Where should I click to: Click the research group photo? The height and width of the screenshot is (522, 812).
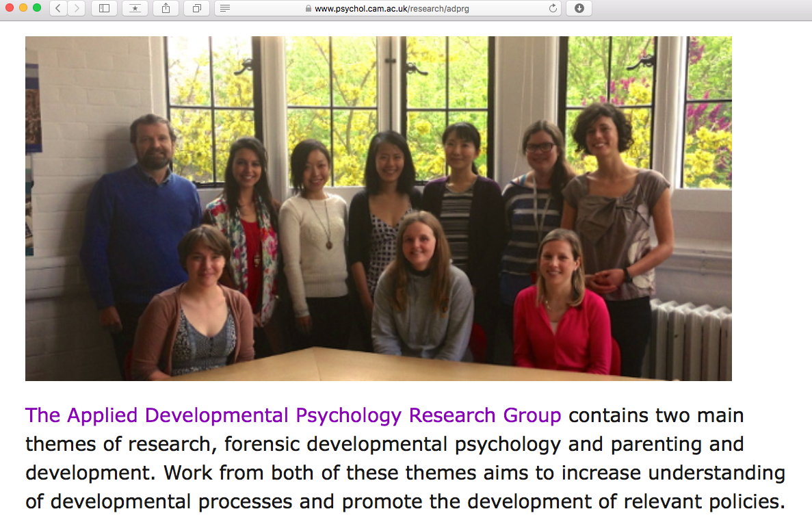point(378,209)
